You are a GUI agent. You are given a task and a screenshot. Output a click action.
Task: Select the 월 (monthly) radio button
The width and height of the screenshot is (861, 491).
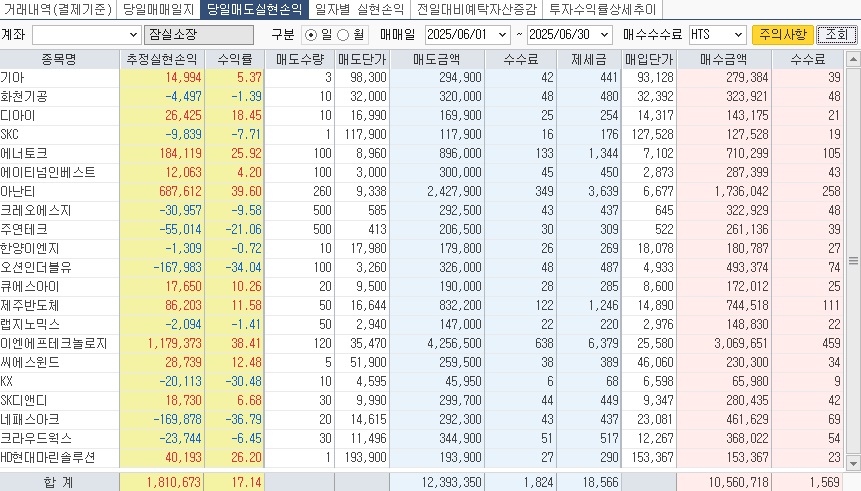346,34
